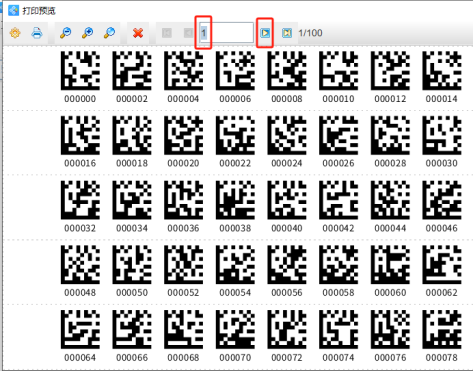The image size is (474, 371).
Task: Select Data Matrix code labeled 000002
Action: point(132,70)
